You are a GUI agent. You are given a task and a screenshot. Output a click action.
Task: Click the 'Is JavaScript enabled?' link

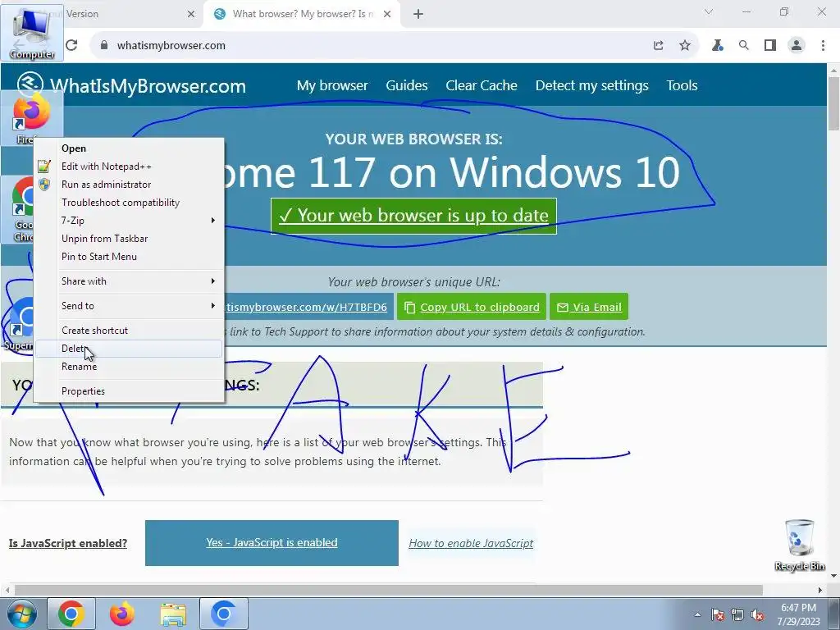[x=68, y=543]
